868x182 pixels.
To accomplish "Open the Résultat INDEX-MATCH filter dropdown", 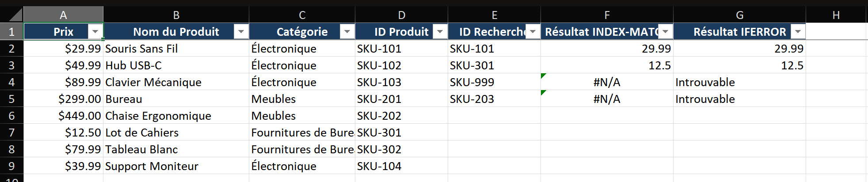I will click(665, 32).
